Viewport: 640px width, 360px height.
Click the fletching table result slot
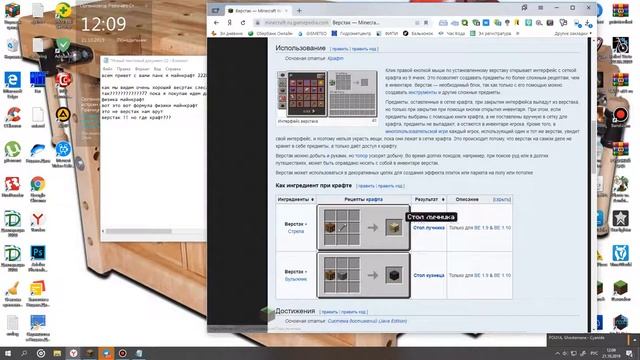394,228
